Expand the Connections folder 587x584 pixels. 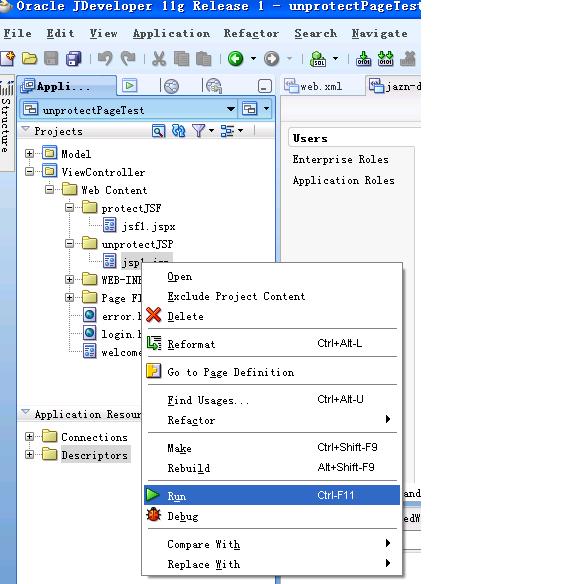[29, 437]
